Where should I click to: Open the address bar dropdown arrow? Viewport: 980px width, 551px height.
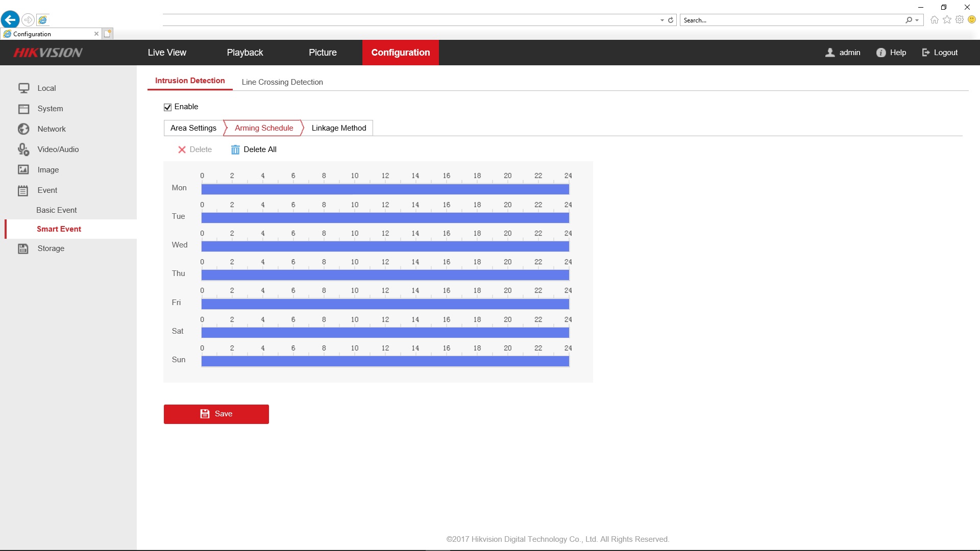pos(662,20)
